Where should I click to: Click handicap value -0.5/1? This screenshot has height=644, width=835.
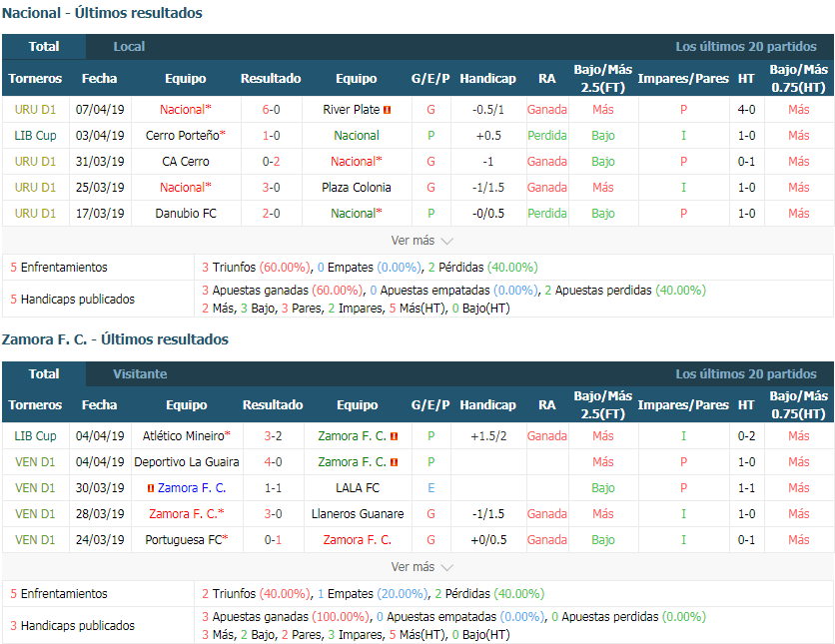(488, 110)
